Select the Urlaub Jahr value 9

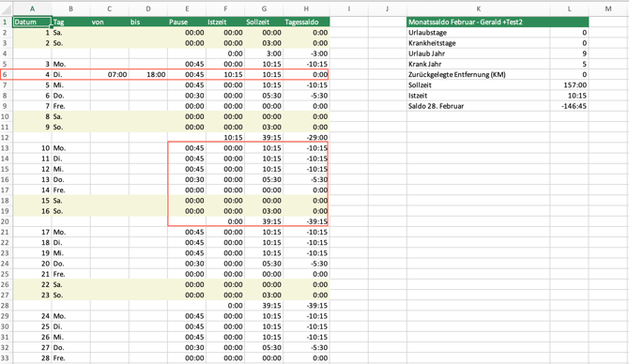click(569, 53)
